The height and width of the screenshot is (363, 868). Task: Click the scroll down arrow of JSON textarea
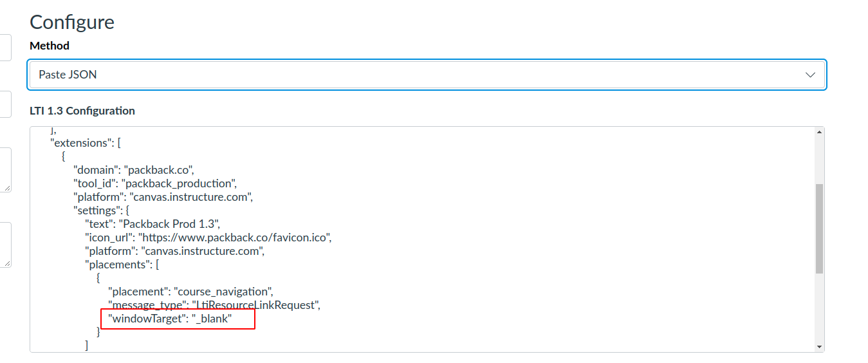pyautogui.click(x=819, y=346)
